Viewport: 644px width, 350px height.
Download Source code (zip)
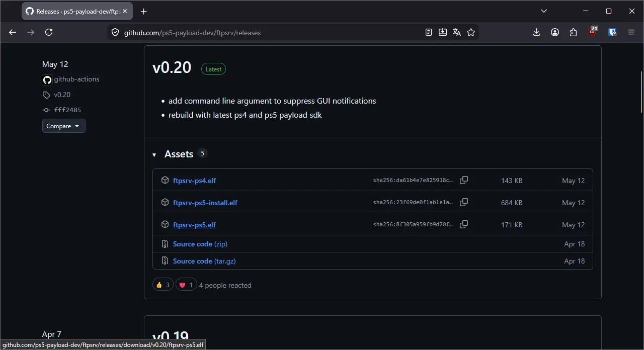click(x=200, y=244)
